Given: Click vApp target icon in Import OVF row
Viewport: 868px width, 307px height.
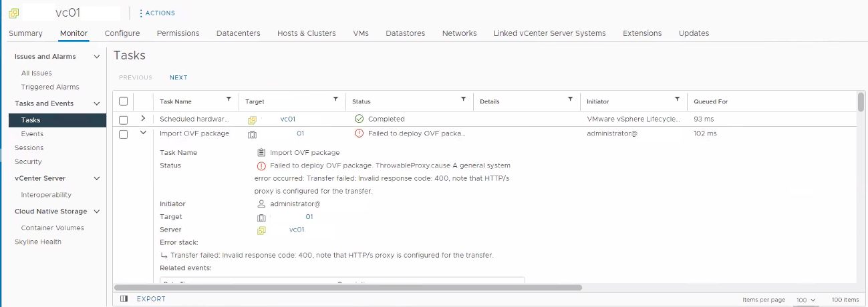Looking at the screenshot, I should coord(252,134).
